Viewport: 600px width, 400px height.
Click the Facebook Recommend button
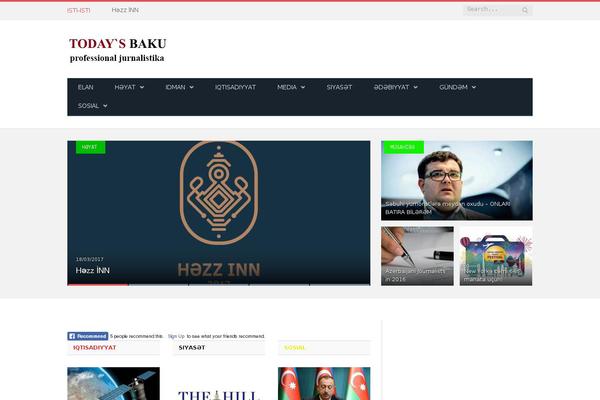click(x=88, y=336)
